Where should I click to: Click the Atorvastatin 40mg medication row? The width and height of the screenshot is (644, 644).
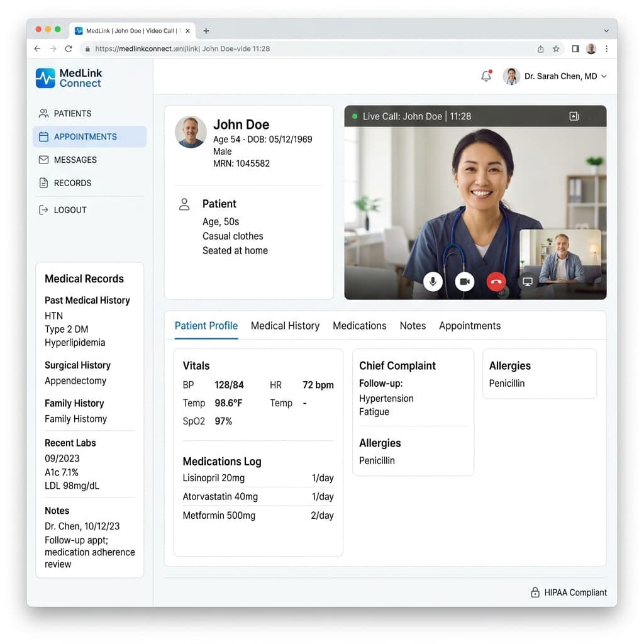click(258, 497)
